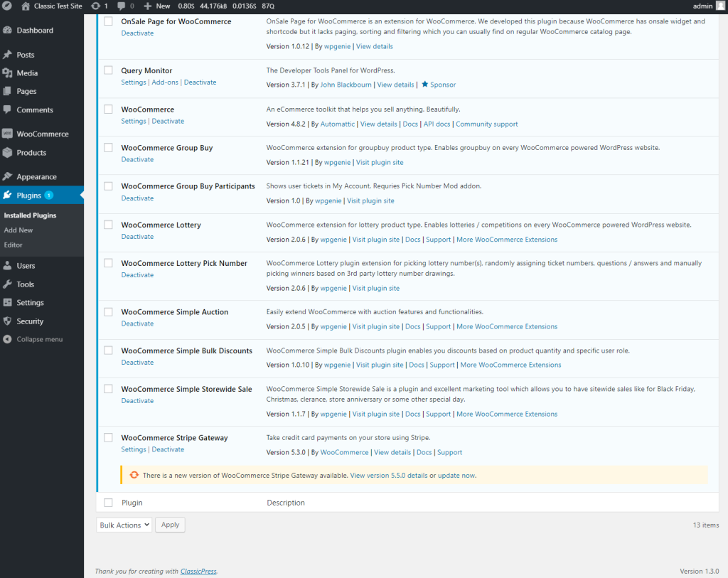Viewport: 728px width, 578px height.
Task: Tick the WooCommerce plugin checkbox
Action: coord(108,109)
